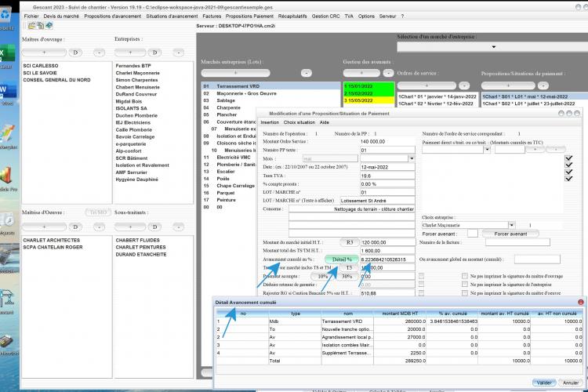Click the Taux TVA field showing 19.6
Image resolution: width=588 pixels, height=392 pixels.
[387, 176]
